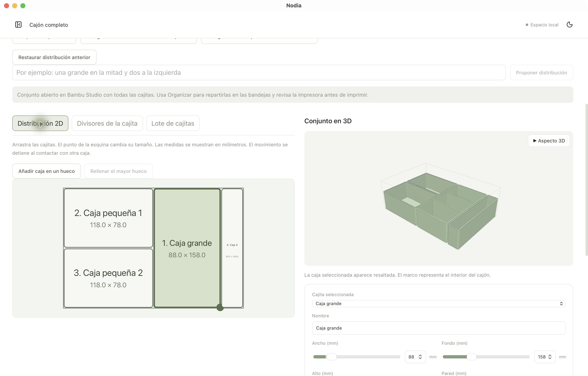Screen dimensions: 588x376
Task: Open the Cajita seleccionada dropdown
Action: pyautogui.click(x=439, y=303)
